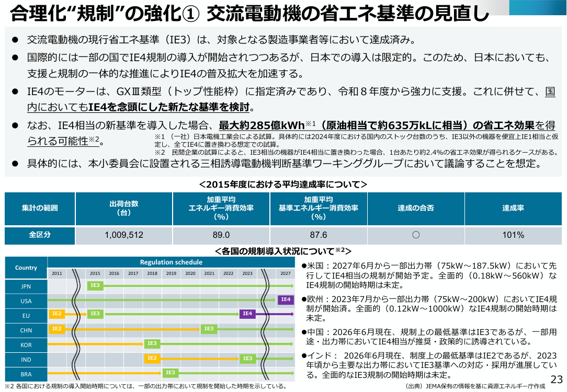
Task: Select the USA country row label
Action: point(26,301)
